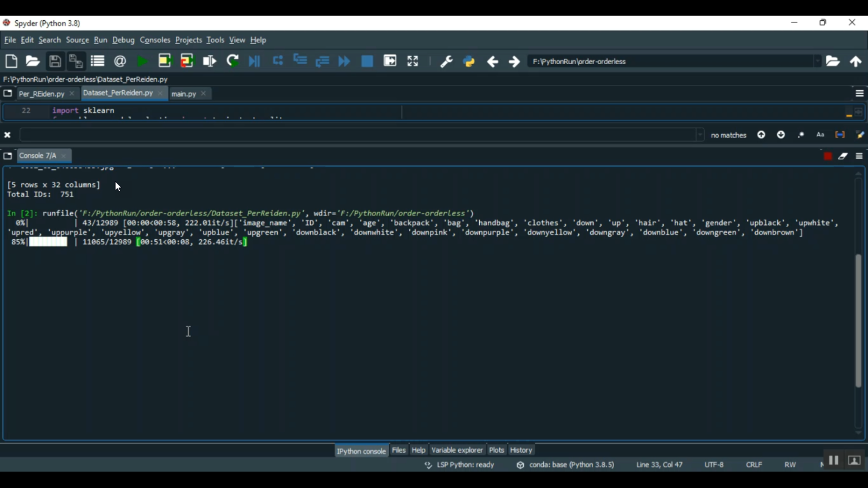Image resolution: width=868 pixels, height=488 pixels.
Task: Expand the find text history dropdown
Action: tap(700, 135)
